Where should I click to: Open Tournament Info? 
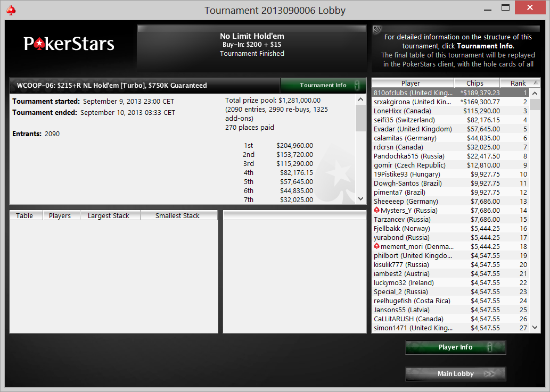pos(323,85)
